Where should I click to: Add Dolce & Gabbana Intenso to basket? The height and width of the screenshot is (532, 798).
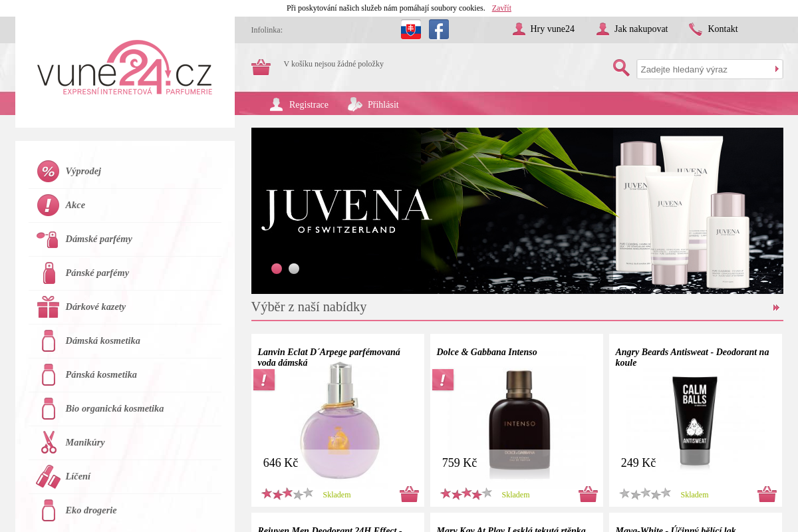(588, 494)
